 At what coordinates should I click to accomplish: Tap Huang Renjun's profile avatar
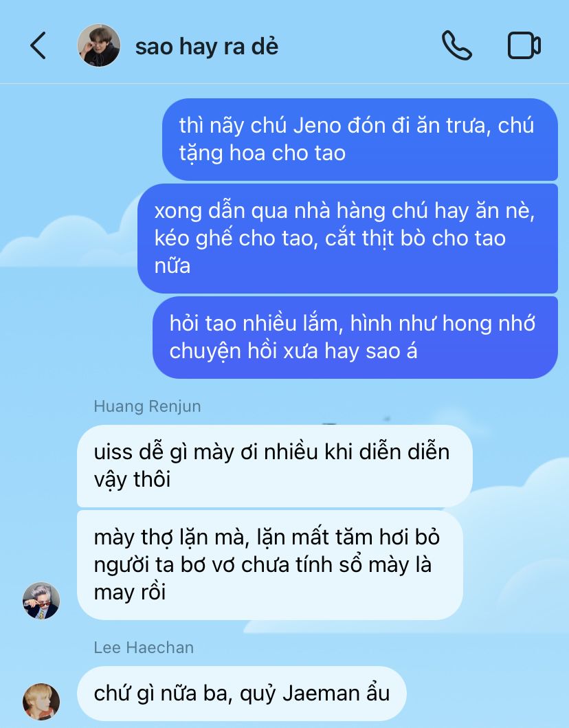tap(41, 601)
